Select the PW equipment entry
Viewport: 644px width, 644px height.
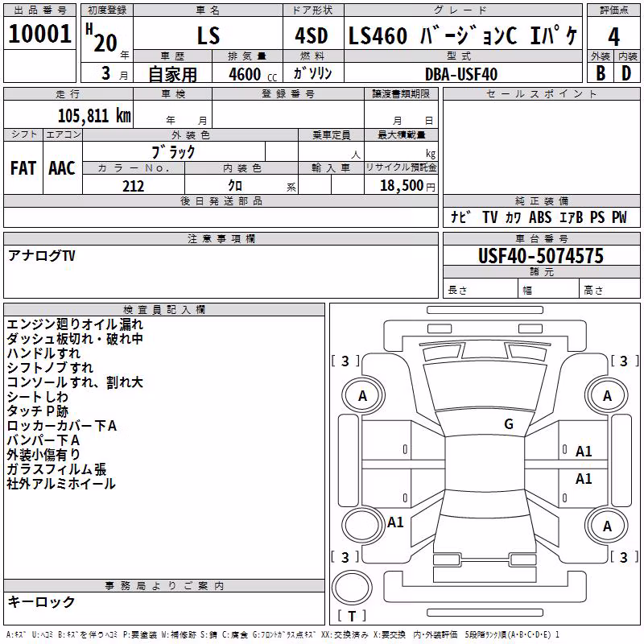click(x=619, y=217)
